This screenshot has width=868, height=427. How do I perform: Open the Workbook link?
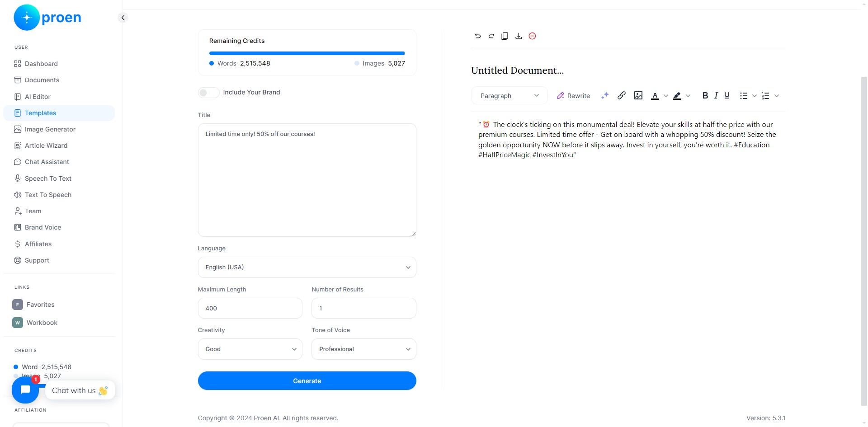[x=35, y=323]
